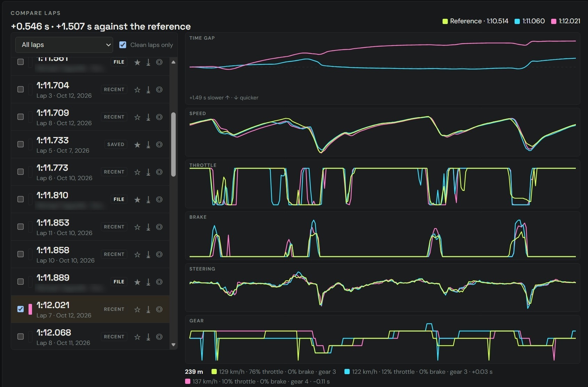Click the SAVED badge on lap 1:11.733

click(116, 145)
